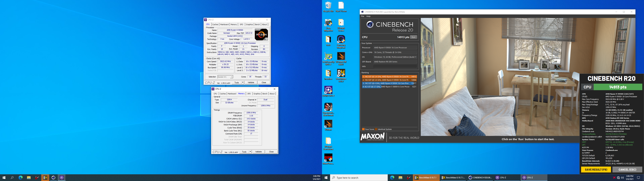Click the 'Type here to search' taskbar box
The image size is (644, 181).
pyautogui.click(x=359, y=177)
